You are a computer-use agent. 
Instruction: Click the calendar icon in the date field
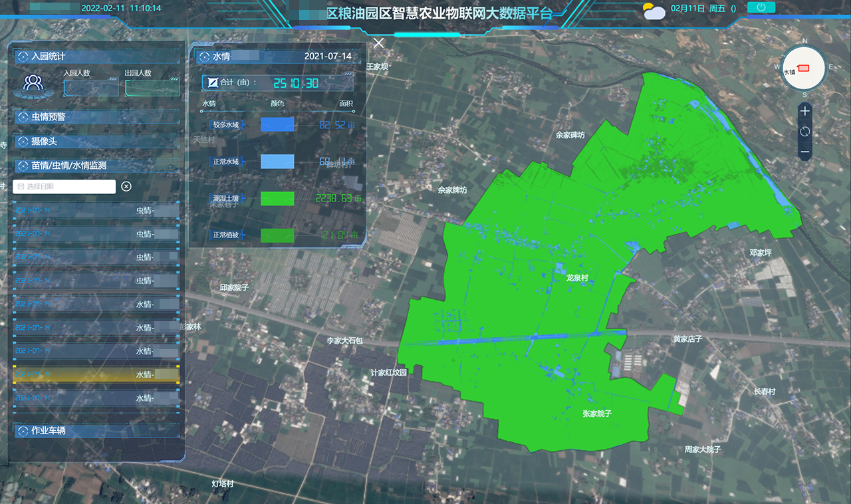point(21,187)
